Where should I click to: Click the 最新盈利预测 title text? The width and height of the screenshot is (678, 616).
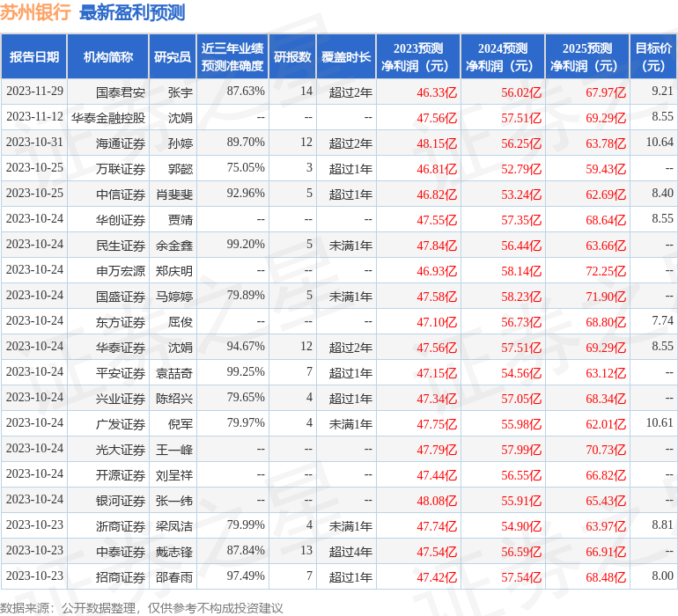pyautogui.click(x=132, y=12)
